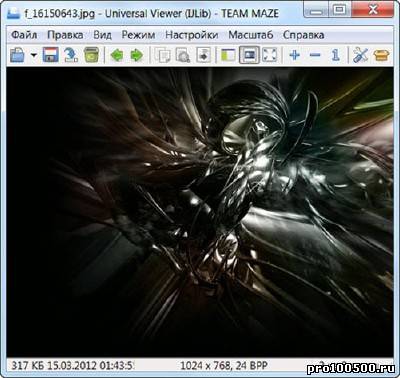400x378 pixels.
Task: Open the Режим menu
Action: [138, 35]
